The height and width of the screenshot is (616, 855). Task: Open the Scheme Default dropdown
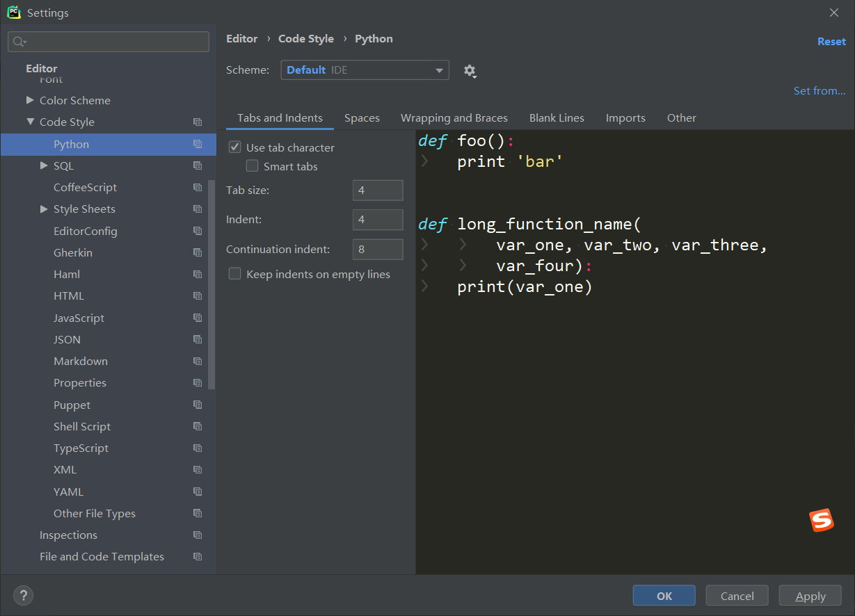point(365,70)
